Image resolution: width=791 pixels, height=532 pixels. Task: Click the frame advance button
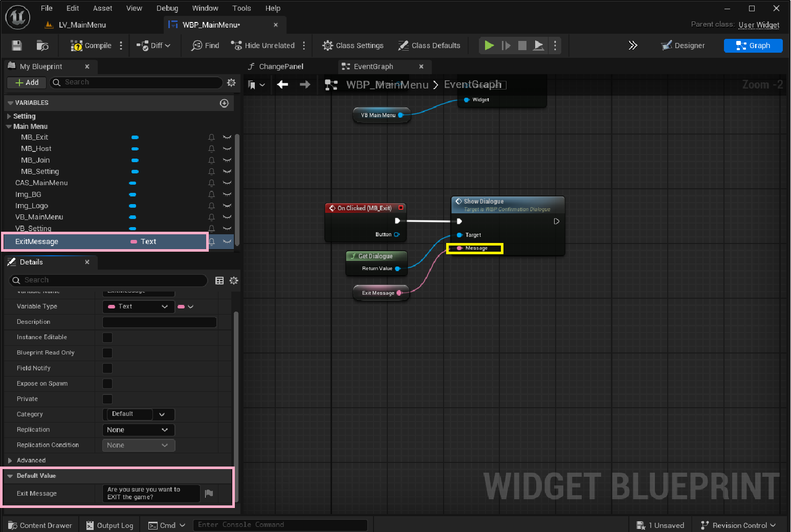pyautogui.click(x=506, y=46)
